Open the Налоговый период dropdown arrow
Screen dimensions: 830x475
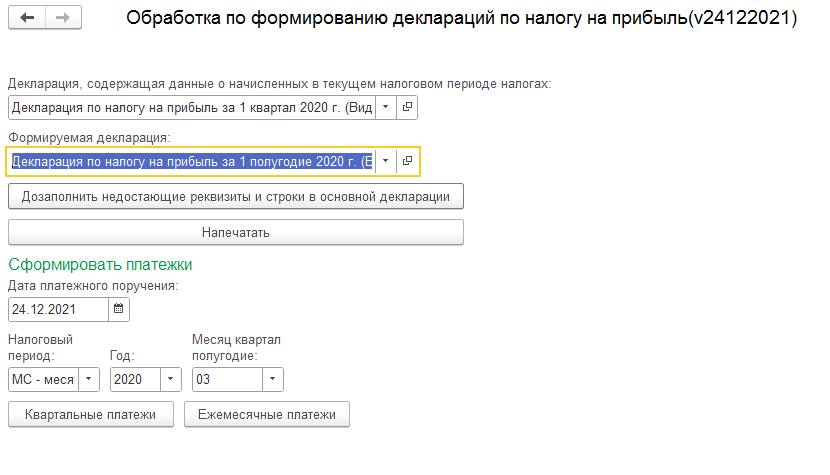[89, 380]
